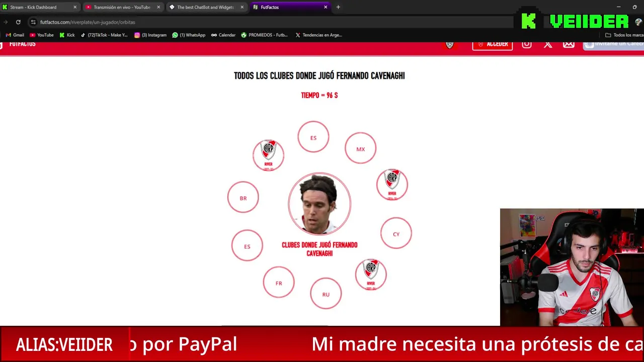Open the Todos los marcadores folder
644x362 pixels.
pyautogui.click(x=624, y=35)
